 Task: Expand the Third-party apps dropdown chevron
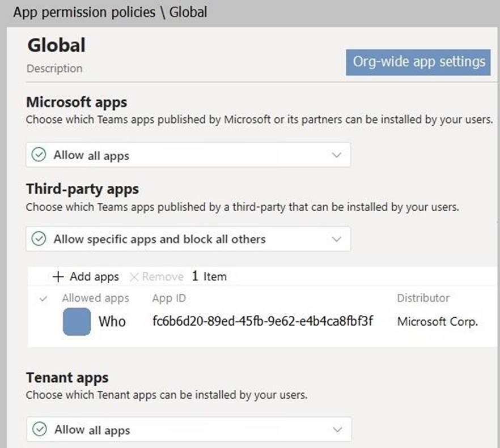[x=337, y=239]
